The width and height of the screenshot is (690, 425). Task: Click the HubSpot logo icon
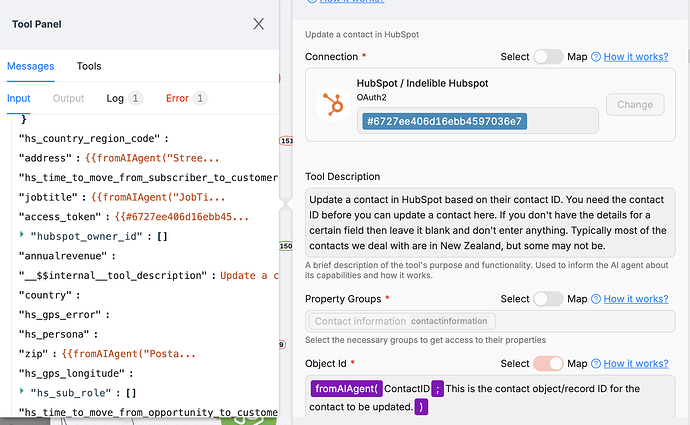point(333,105)
